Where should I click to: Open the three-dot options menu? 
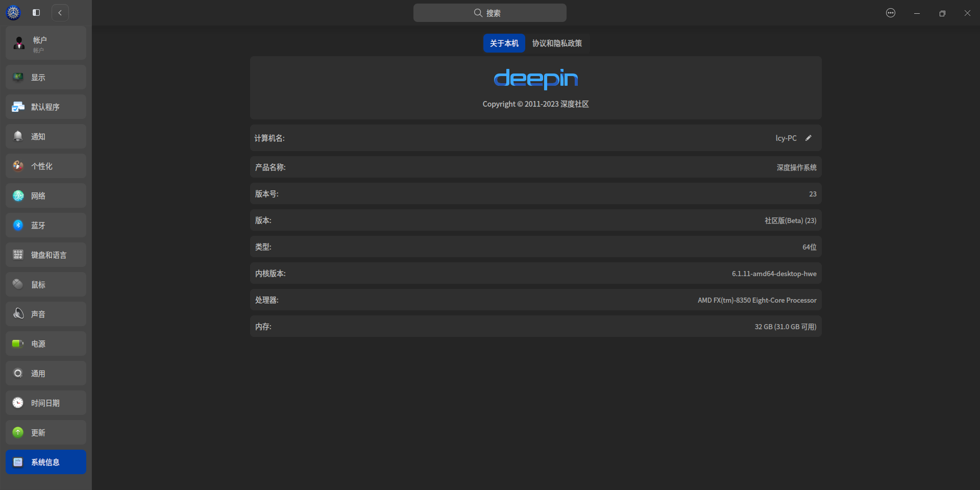coord(891,13)
